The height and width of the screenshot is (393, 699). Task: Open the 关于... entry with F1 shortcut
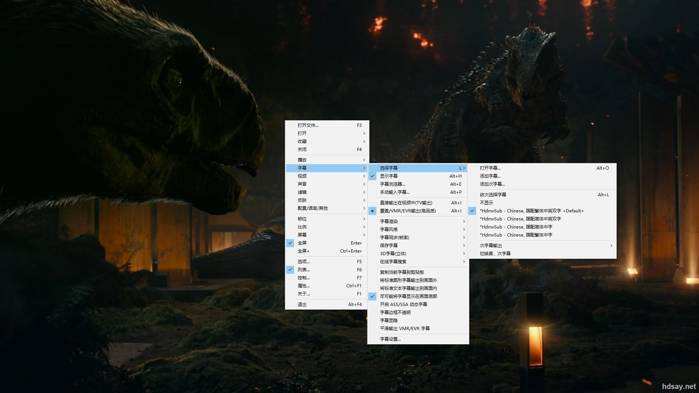pyautogui.click(x=327, y=294)
